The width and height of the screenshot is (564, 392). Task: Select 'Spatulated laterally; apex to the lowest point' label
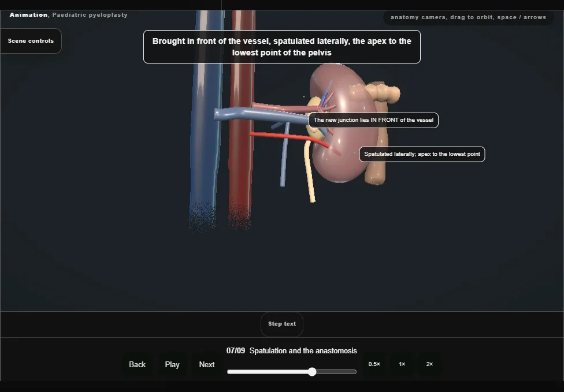[422, 154]
